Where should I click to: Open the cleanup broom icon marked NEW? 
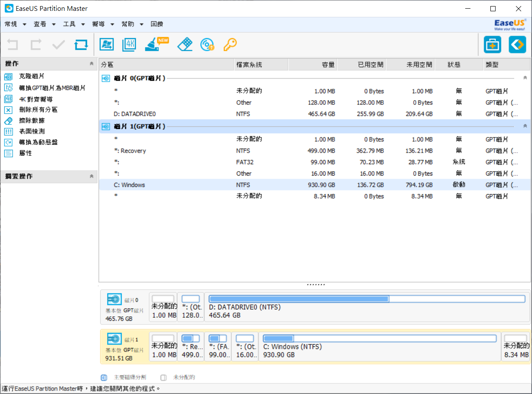pyautogui.click(x=157, y=44)
